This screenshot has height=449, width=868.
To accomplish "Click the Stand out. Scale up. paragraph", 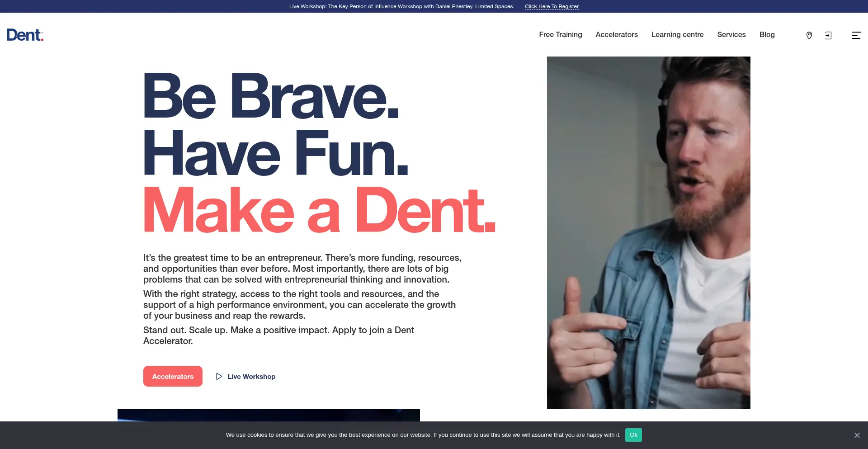I will 278,336.
